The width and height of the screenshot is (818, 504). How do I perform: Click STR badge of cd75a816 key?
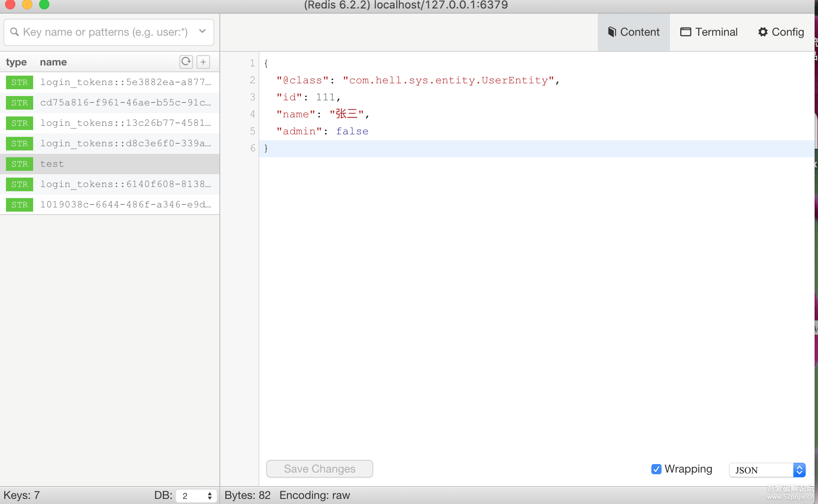(x=20, y=103)
